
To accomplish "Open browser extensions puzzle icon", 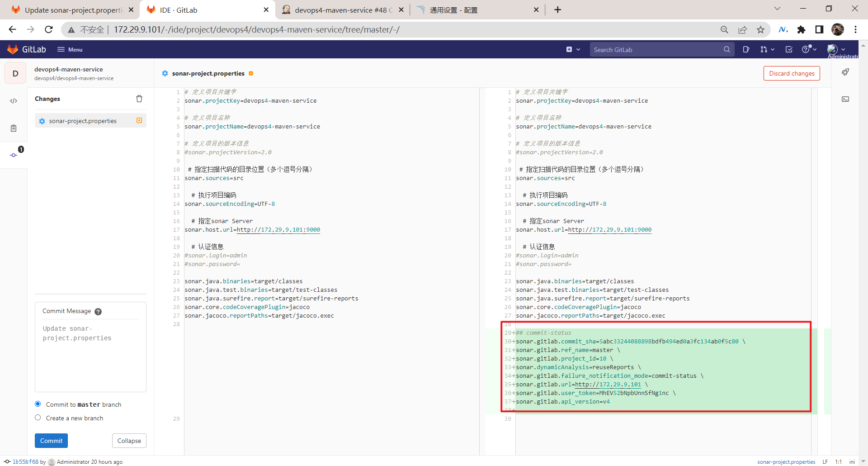I will coord(801,29).
